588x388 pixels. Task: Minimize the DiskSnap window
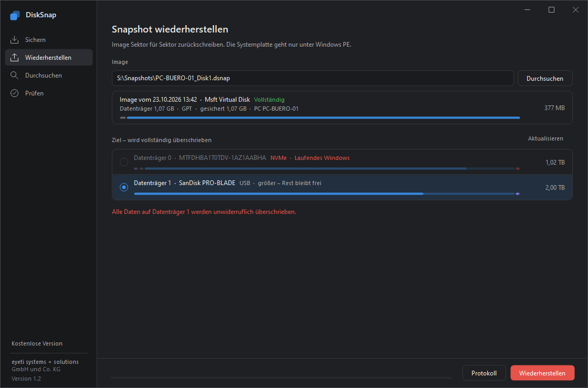pos(527,10)
